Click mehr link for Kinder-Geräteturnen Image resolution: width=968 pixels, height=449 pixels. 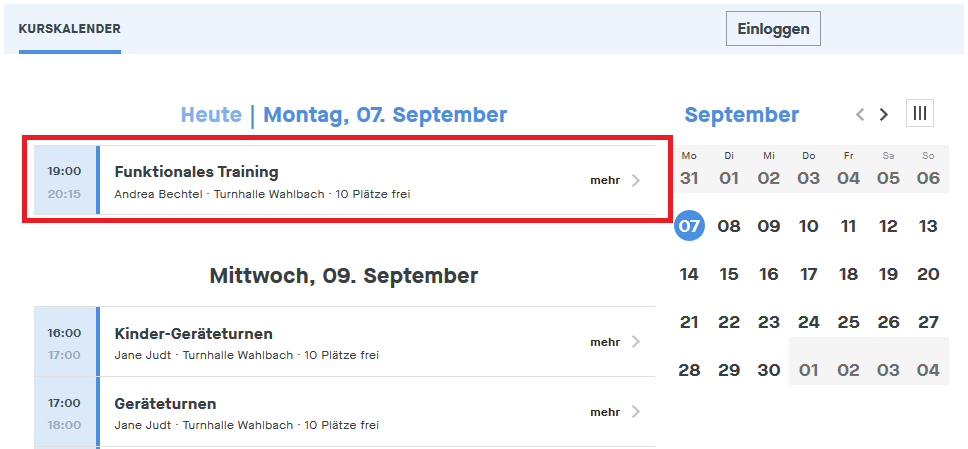pyautogui.click(x=605, y=342)
